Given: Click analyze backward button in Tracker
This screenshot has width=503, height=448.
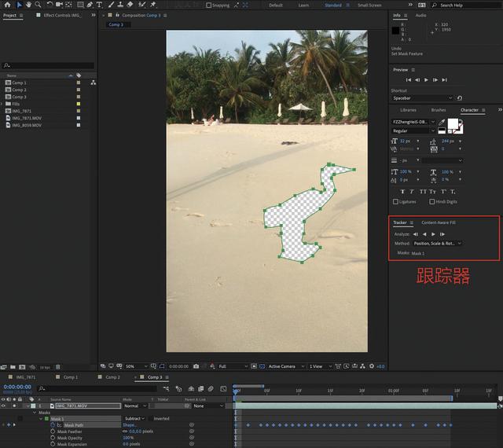Looking at the screenshot, I should coord(424,234).
